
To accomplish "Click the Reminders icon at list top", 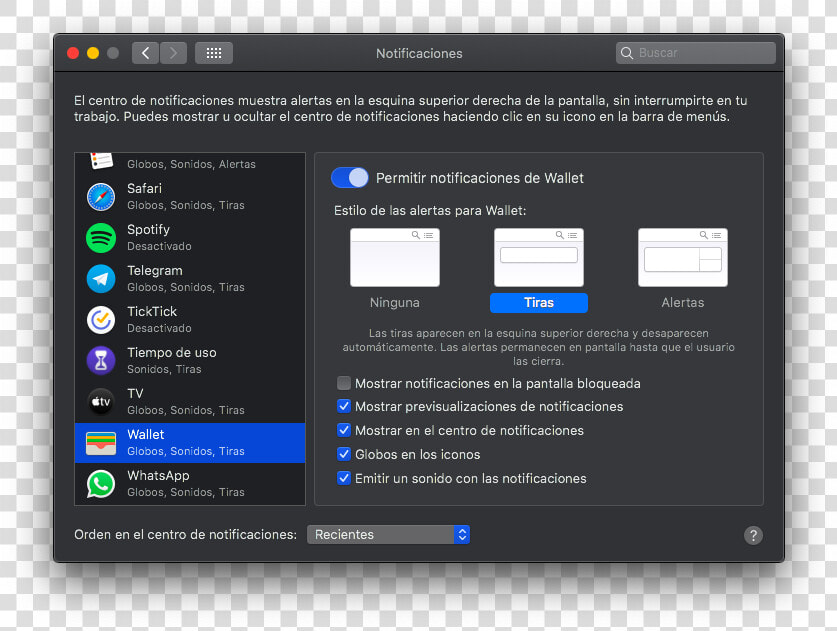I will (101, 160).
